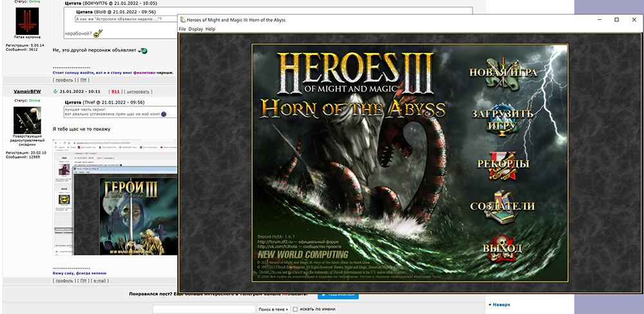
Task: Click the NEW WORLD COMPUTING logo text
Action: click(x=303, y=255)
